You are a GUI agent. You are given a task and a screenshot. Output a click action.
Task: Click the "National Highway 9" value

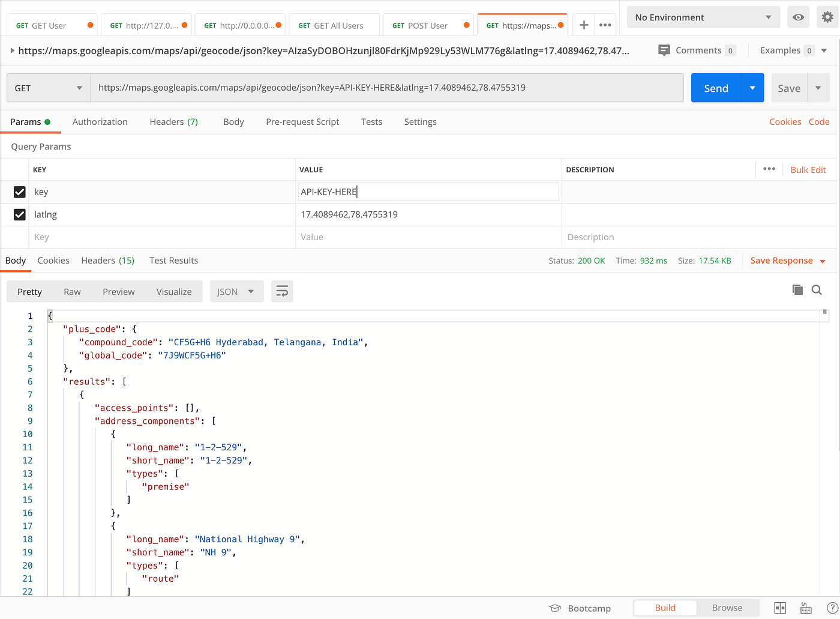click(x=247, y=539)
